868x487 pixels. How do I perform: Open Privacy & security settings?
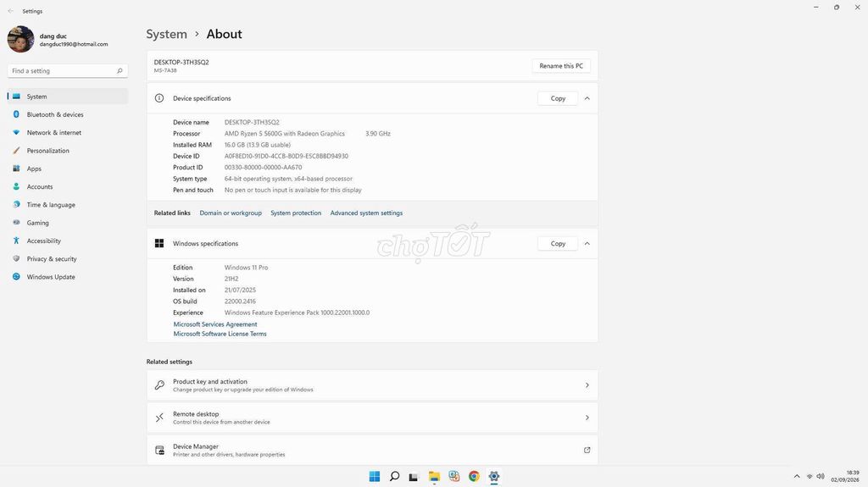(68, 259)
